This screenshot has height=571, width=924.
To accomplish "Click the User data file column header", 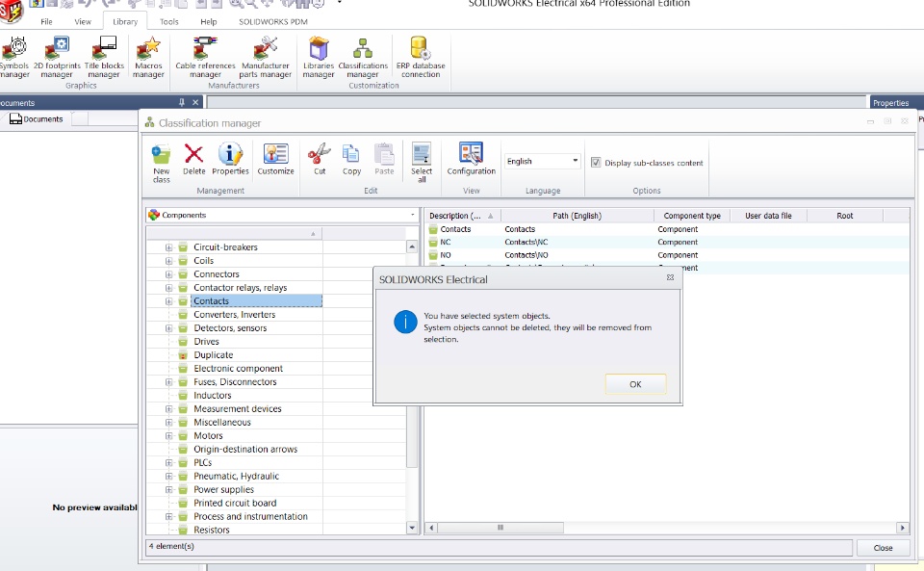I will click(768, 216).
